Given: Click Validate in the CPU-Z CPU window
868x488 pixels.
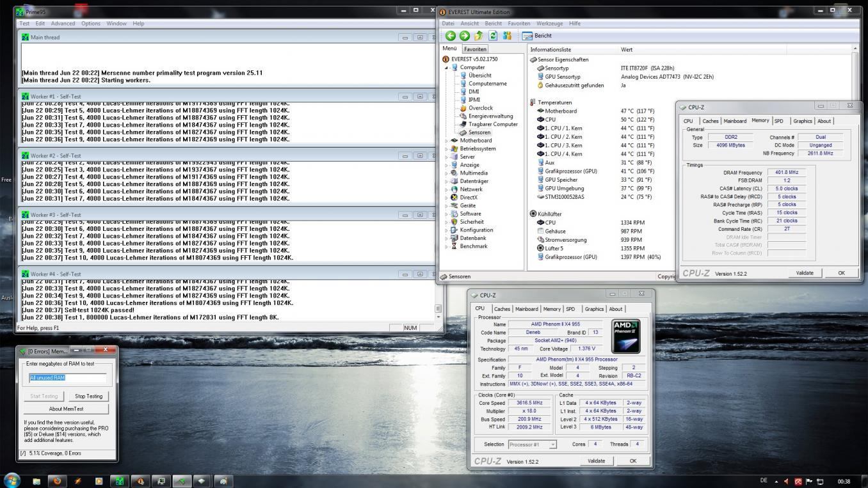Looking at the screenshot, I should click(x=596, y=461).
